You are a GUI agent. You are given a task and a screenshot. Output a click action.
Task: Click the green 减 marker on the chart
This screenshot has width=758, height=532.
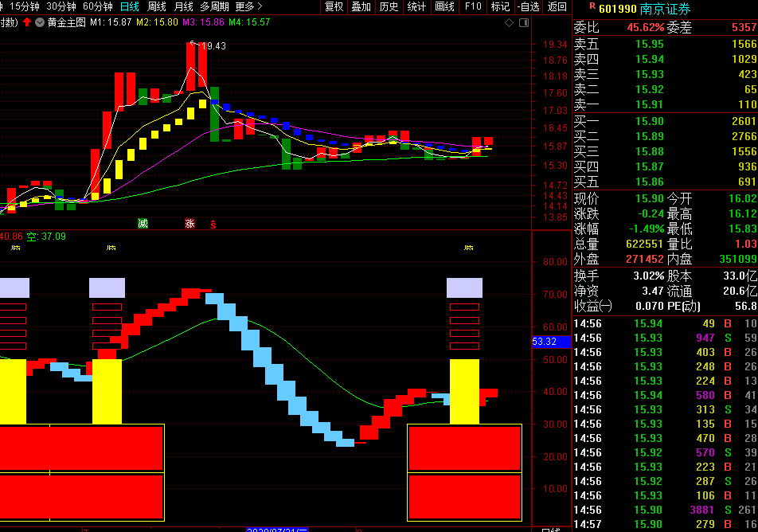(x=143, y=223)
